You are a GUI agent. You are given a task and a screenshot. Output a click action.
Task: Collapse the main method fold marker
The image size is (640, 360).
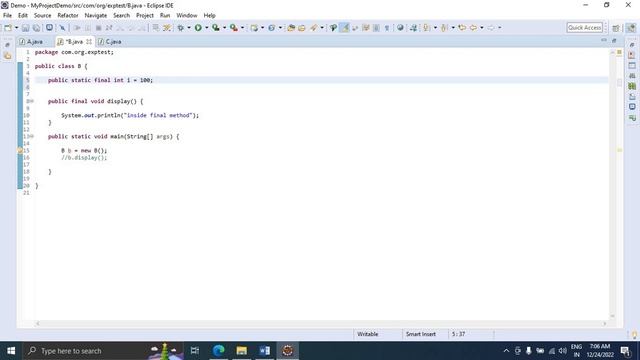click(32, 136)
